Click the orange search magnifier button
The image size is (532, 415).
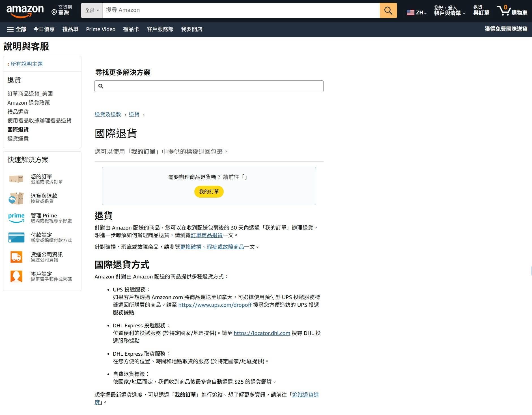point(388,10)
